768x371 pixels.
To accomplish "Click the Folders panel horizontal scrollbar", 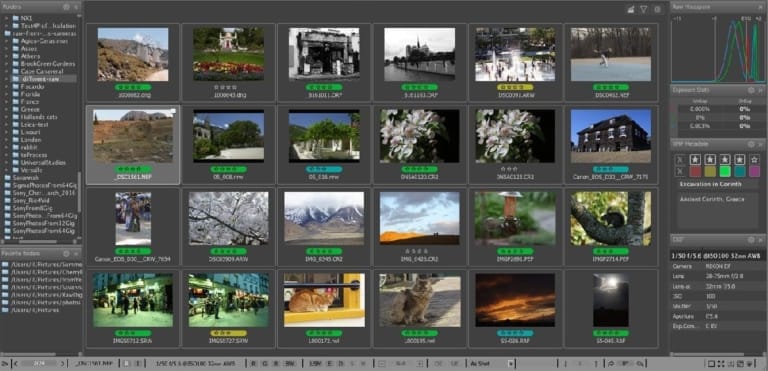I will (38, 241).
